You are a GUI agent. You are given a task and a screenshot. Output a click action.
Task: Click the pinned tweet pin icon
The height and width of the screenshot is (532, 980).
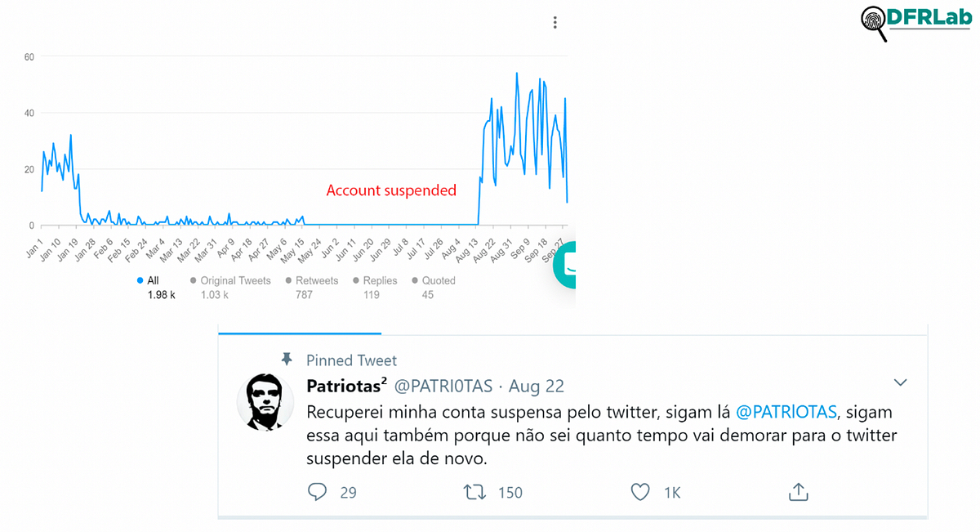[x=287, y=360]
